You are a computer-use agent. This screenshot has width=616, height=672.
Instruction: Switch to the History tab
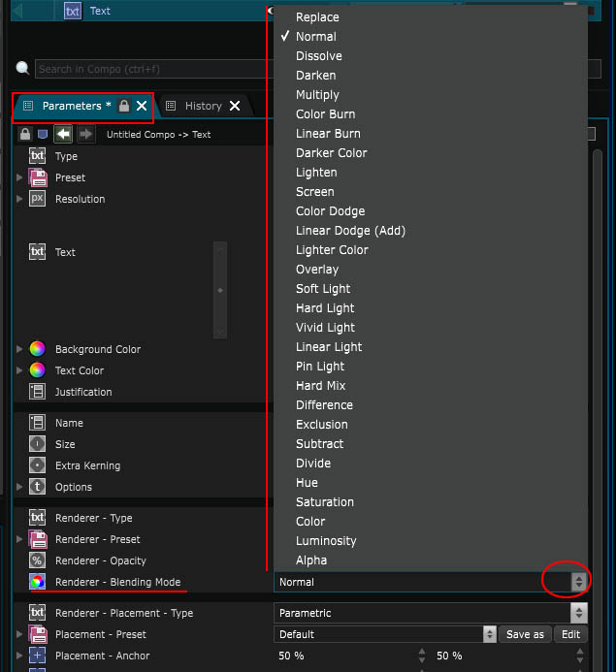(204, 106)
